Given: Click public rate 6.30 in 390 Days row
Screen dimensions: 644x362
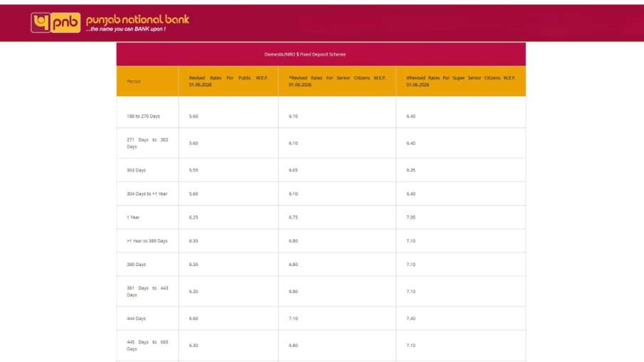Looking at the screenshot, I should click(194, 265).
